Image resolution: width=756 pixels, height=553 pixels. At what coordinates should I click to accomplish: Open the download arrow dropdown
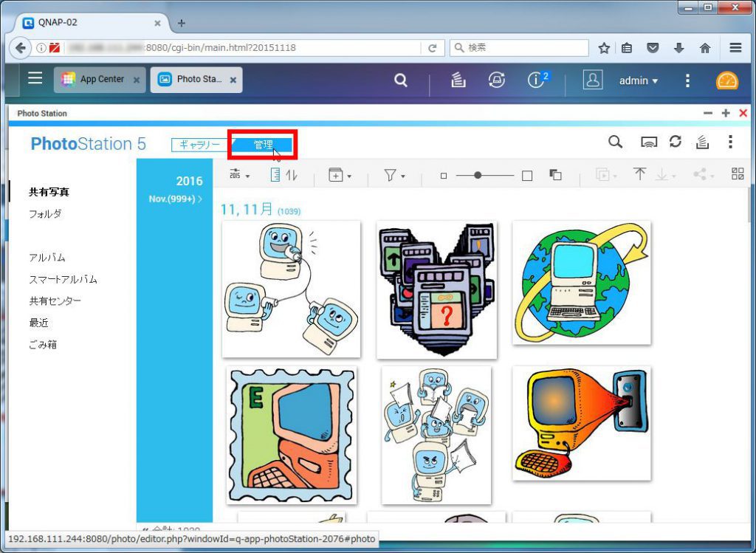(x=665, y=174)
